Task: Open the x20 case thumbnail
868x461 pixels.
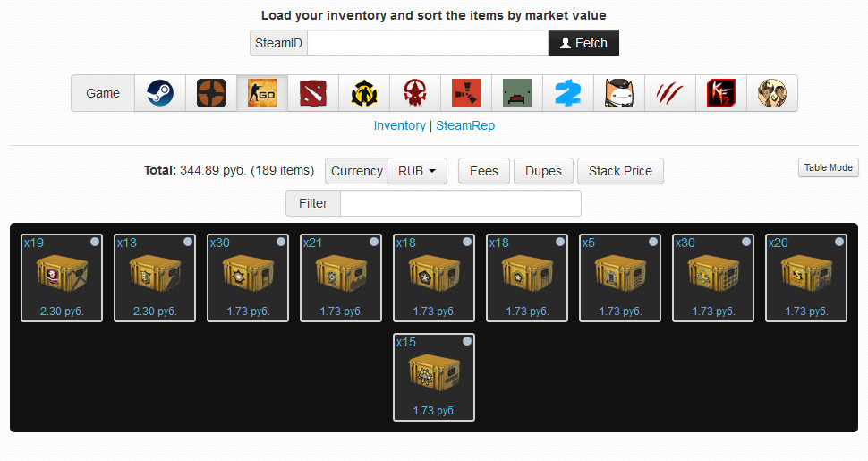Action: [806, 277]
